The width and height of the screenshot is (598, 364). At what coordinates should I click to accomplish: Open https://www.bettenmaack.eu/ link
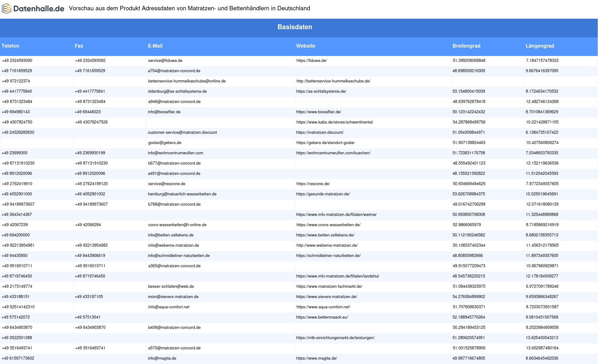[322, 317]
